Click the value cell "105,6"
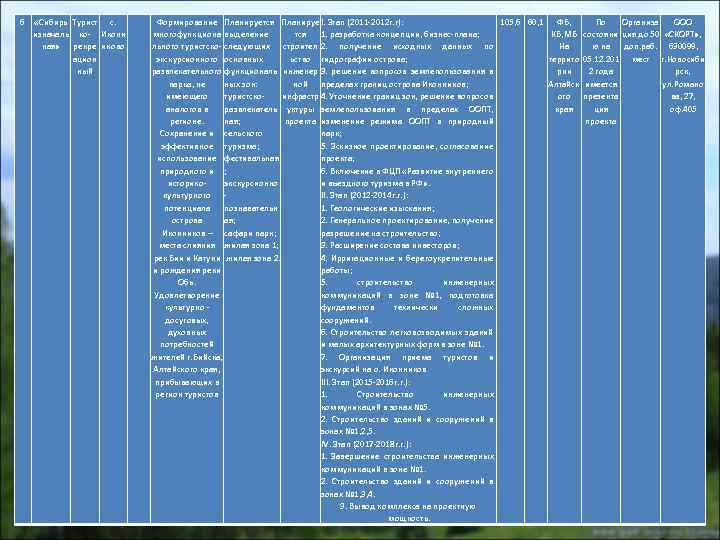 pyautogui.click(x=510, y=22)
